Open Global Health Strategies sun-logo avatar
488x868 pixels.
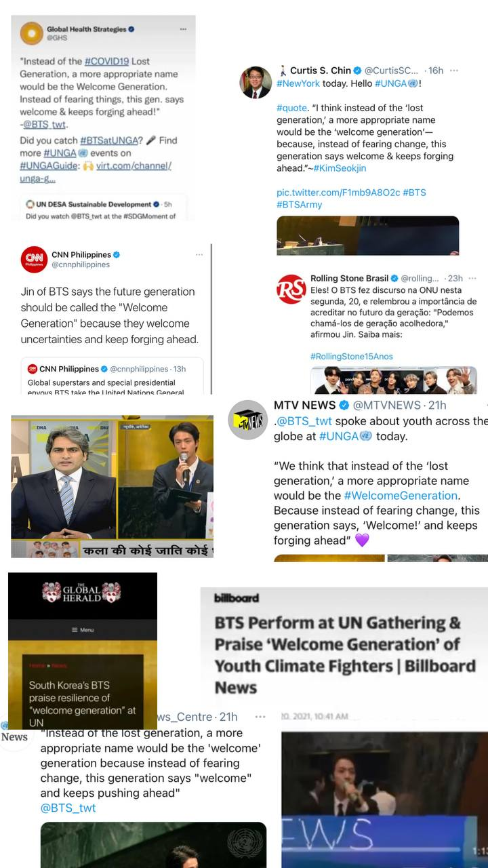click(x=31, y=33)
